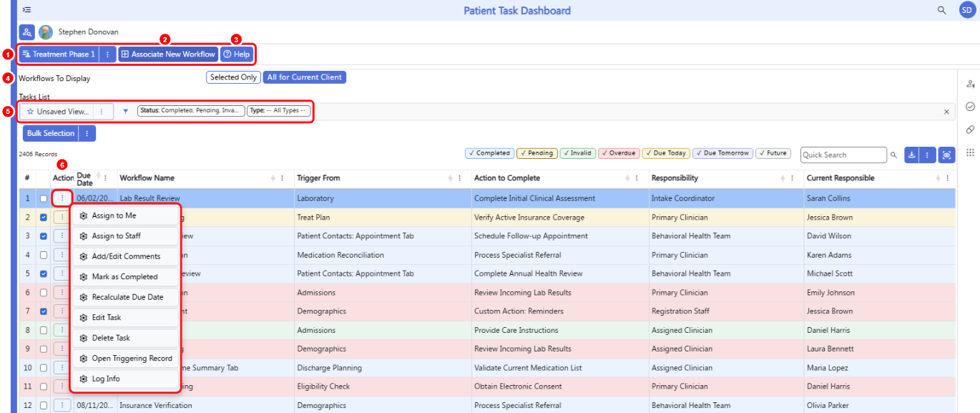Click in the Quick Search field
Viewport: 980px width, 413px height.
tap(843, 155)
